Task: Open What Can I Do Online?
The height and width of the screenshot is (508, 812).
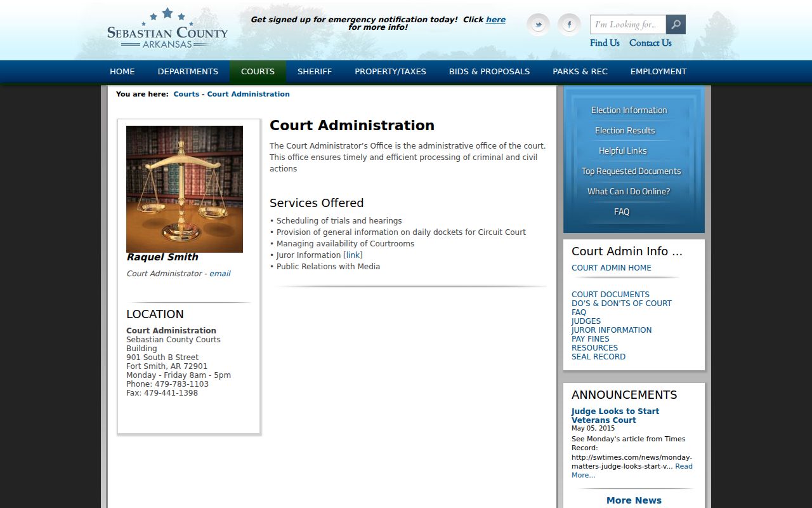Action: (x=629, y=192)
